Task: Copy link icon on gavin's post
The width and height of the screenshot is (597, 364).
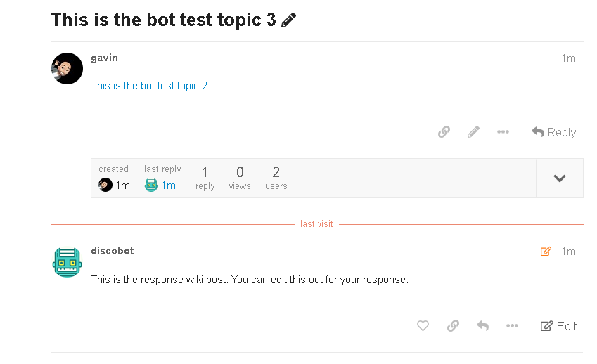Action: tap(444, 132)
